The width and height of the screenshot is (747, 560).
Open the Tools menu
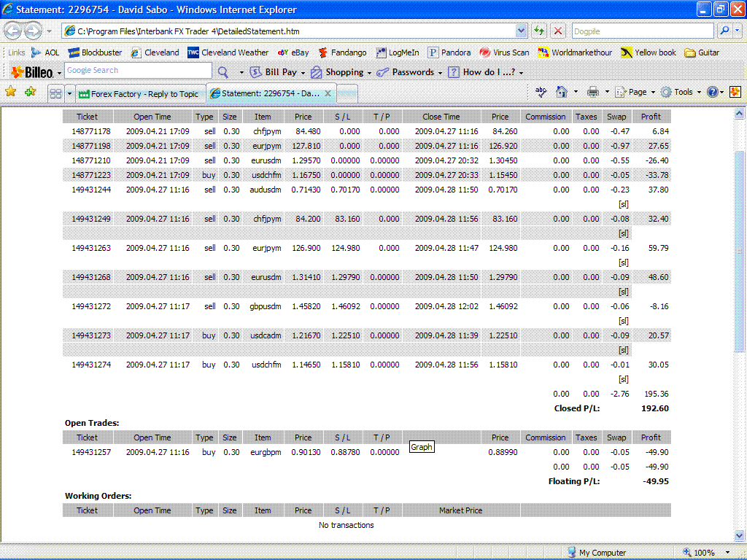[x=681, y=92]
